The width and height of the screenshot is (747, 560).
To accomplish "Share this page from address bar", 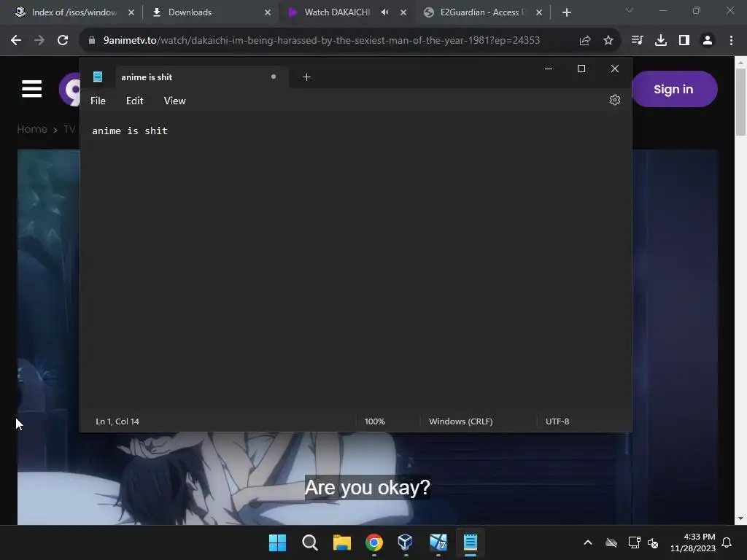I will (585, 41).
